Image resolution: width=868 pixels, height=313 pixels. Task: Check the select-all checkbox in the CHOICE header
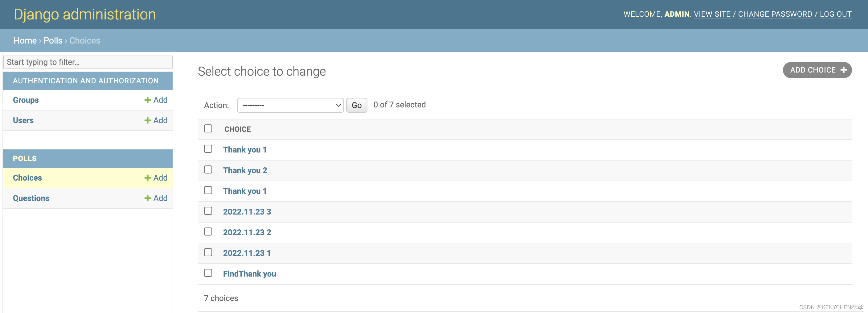[208, 129]
